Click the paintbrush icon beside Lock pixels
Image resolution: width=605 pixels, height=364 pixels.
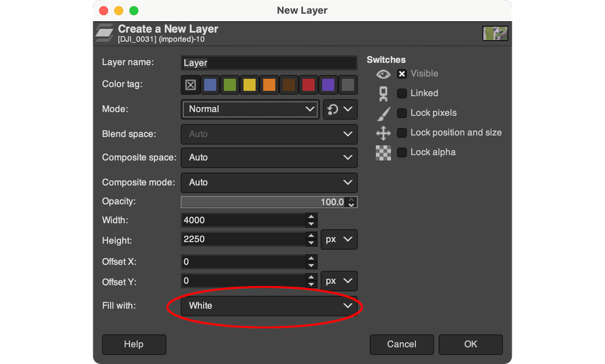point(383,112)
